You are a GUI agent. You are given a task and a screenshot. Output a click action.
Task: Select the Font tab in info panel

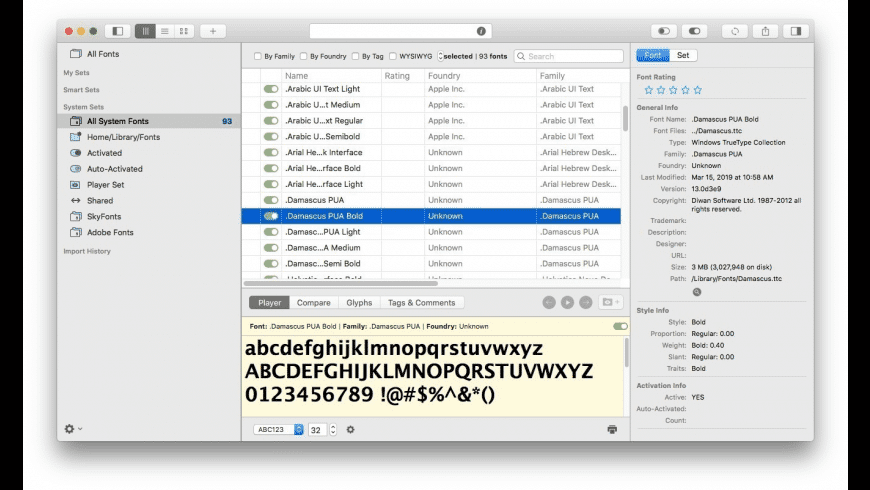[653, 55]
